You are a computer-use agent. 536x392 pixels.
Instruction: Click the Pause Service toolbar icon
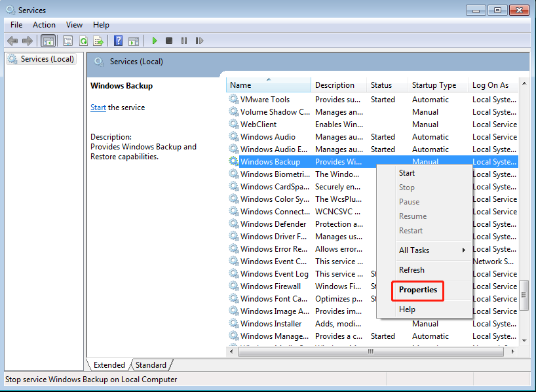(x=184, y=41)
